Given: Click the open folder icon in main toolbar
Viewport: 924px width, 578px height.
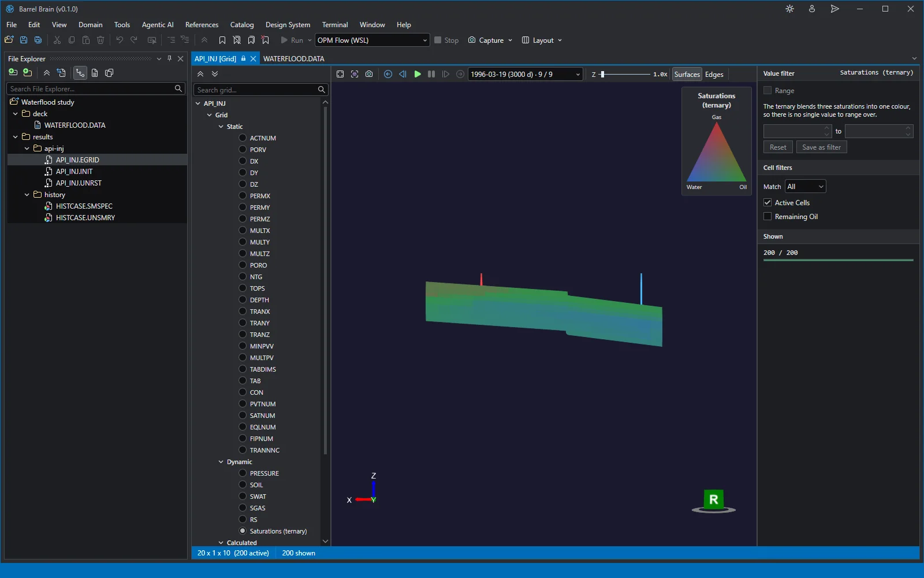Looking at the screenshot, I should [9, 40].
